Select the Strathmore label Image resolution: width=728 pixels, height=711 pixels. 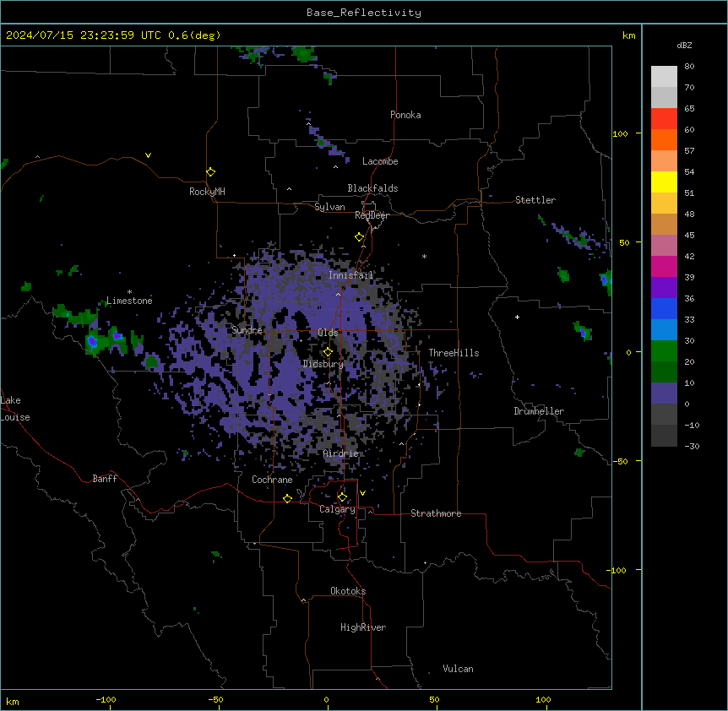coord(436,513)
